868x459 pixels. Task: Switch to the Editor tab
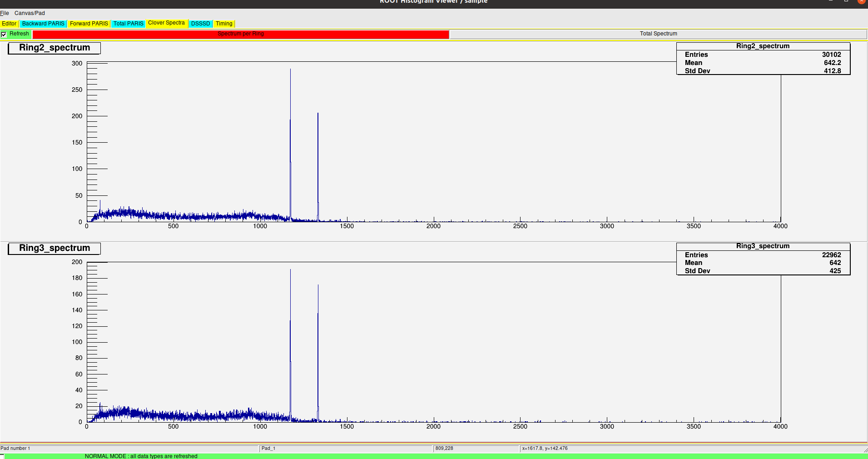coord(9,24)
